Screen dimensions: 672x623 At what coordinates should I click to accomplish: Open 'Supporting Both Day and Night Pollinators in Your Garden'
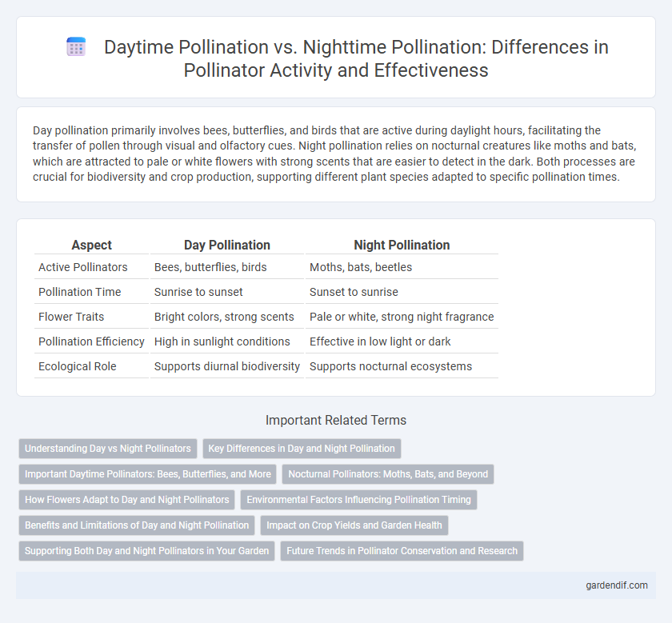(x=146, y=551)
